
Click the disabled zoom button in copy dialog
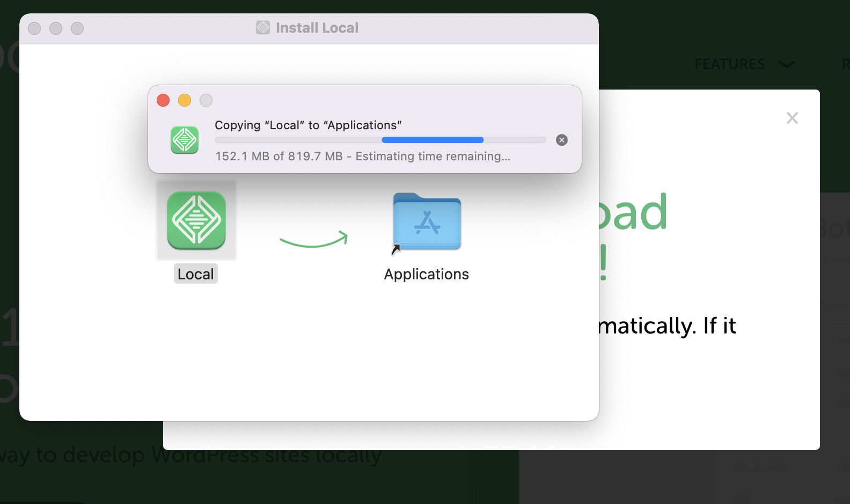click(x=206, y=100)
